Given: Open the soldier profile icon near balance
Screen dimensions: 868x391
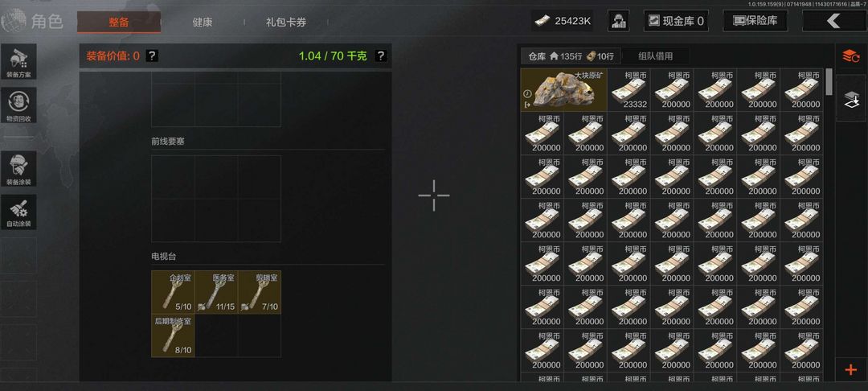Looking at the screenshot, I should point(618,21).
